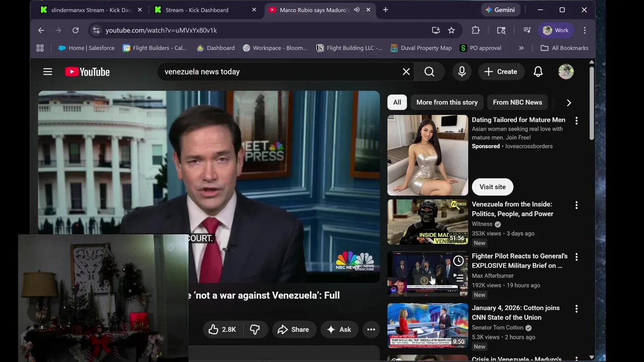Go to the YouTube home logo
This screenshot has width=644, height=362.
pos(88,72)
